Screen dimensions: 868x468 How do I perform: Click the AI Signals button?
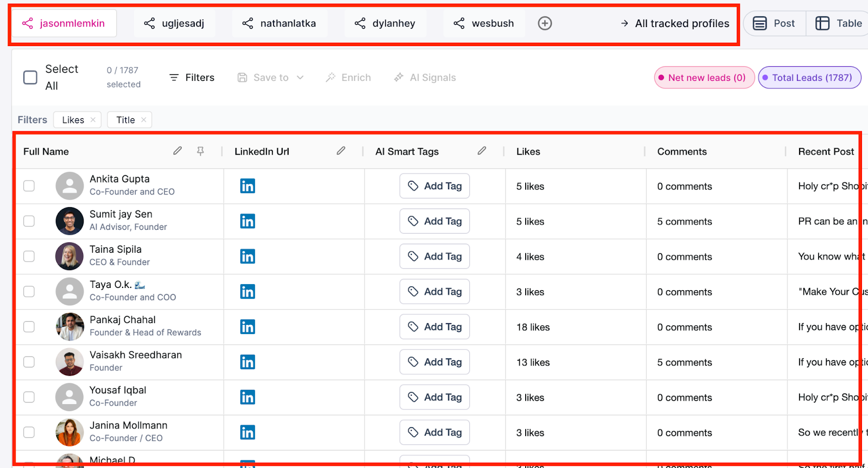pyautogui.click(x=425, y=78)
